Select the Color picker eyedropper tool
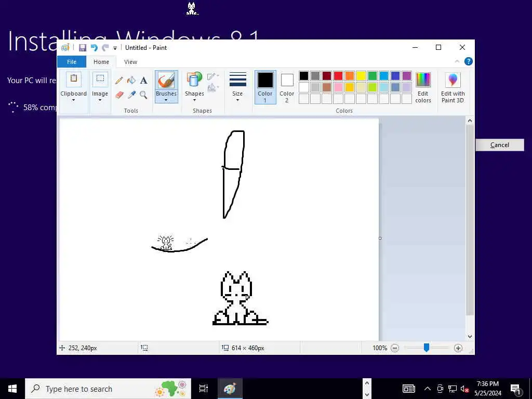Viewport: 532px width, 399px height. (131, 95)
